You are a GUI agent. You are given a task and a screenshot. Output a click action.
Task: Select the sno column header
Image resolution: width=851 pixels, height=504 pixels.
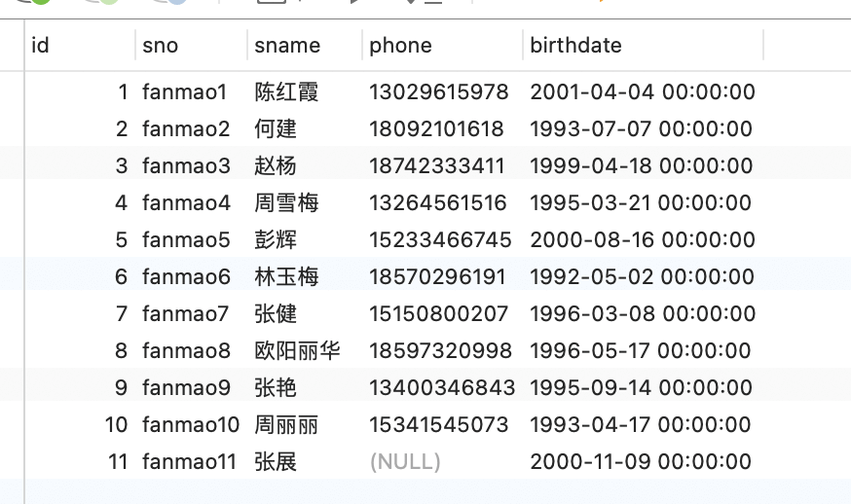[x=192, y=45]
